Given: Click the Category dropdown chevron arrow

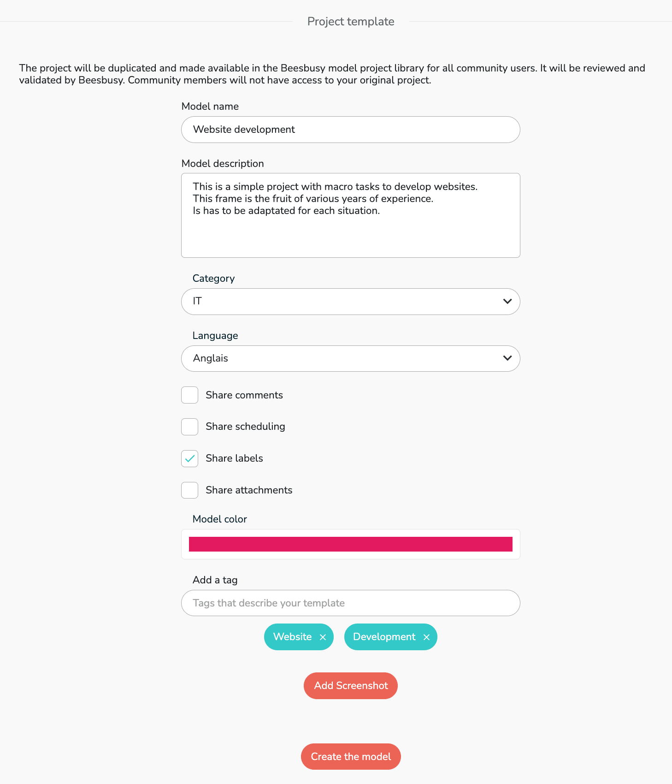Looking at the screenshot, I should (x=507, y=302).
